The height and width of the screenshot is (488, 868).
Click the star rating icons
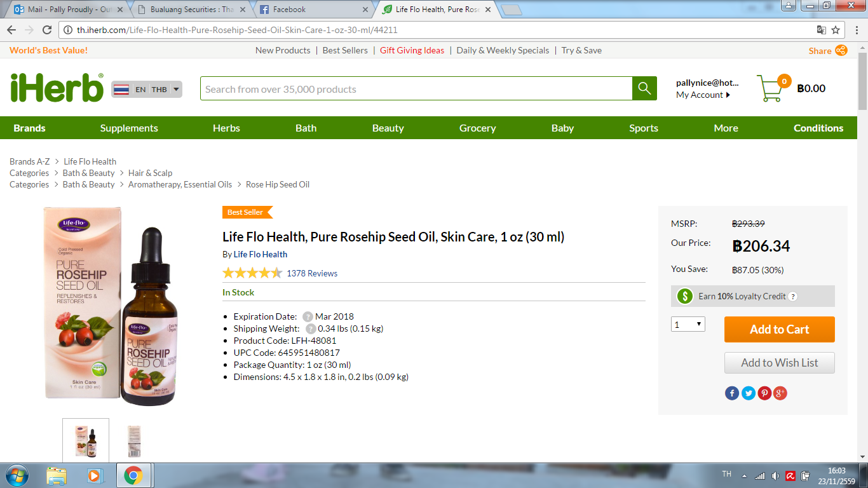coord(252,273)
